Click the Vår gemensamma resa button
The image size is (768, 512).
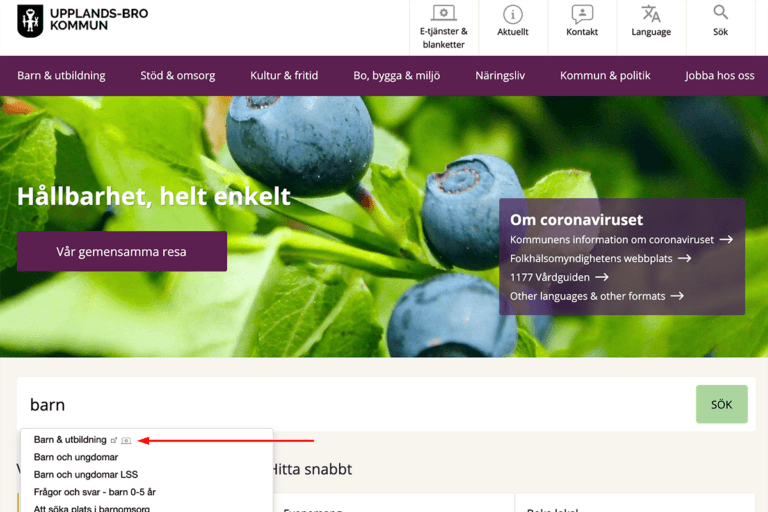click(121, 251)
